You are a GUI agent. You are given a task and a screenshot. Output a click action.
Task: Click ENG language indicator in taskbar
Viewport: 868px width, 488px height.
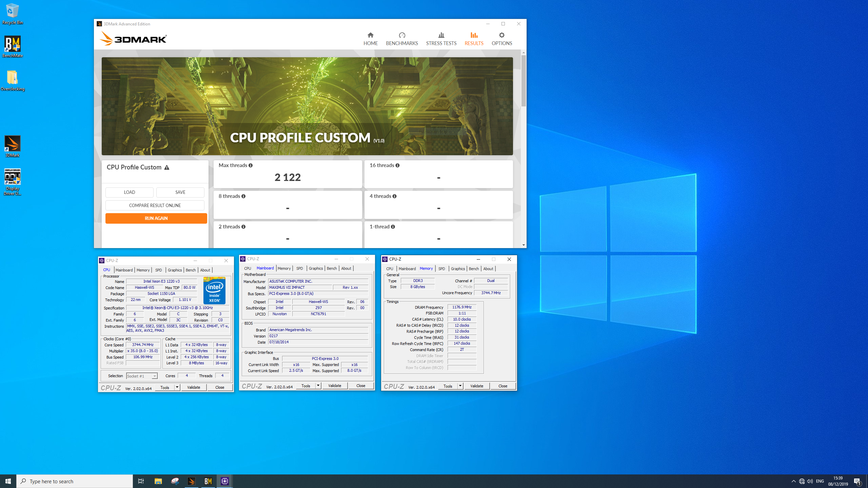click(820, 481)
